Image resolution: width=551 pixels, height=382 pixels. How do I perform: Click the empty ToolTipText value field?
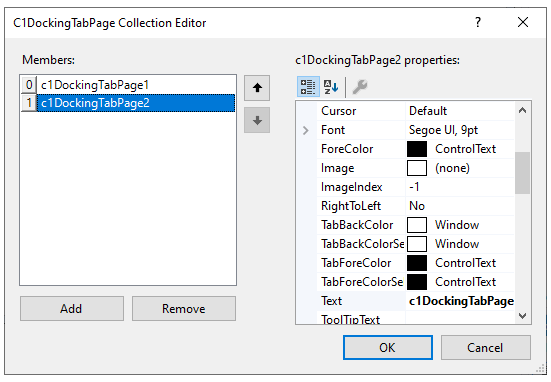click(460, 318)
